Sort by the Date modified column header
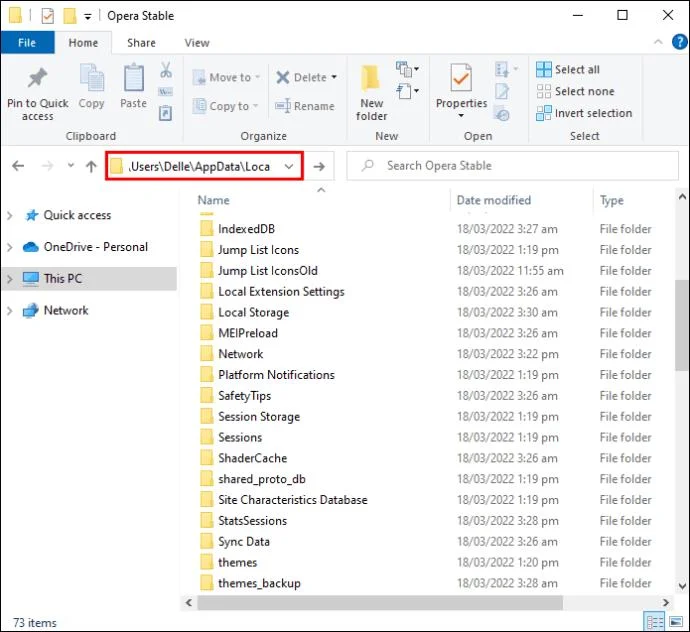This screenshot has height=632, width=690. (494, 200)
